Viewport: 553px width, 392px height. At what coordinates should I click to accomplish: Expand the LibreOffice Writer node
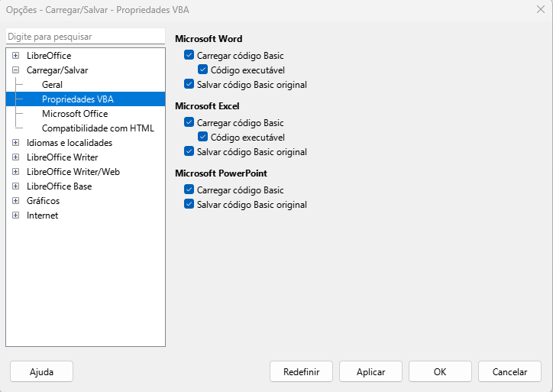click(15, 157)
